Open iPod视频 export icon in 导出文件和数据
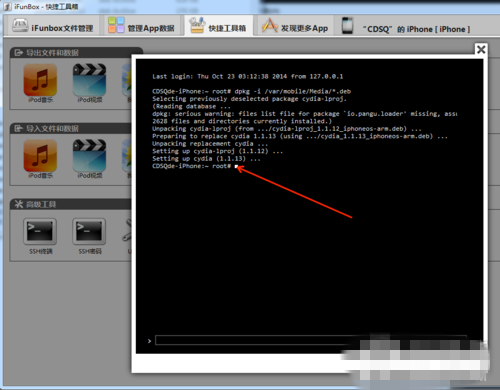 (89, 83)
